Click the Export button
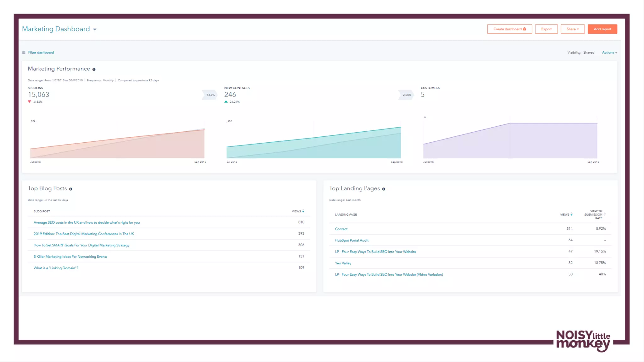 point(546,29)
